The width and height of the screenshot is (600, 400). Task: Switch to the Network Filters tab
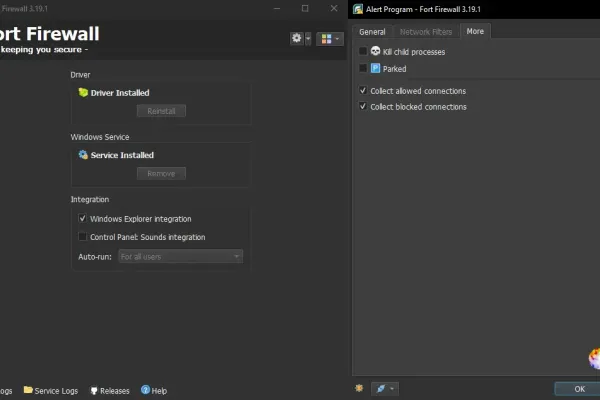(x=426, y=32)
